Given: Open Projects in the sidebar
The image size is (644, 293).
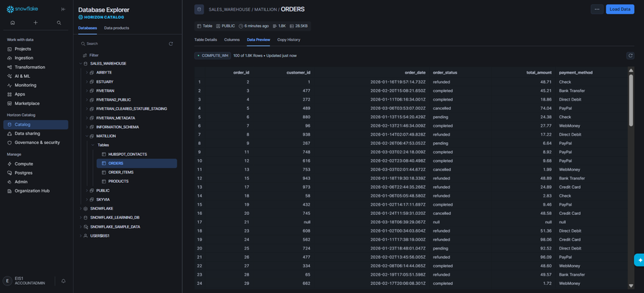Looking at the screenshot, I should pyautogui.click(x=23, y=49).
